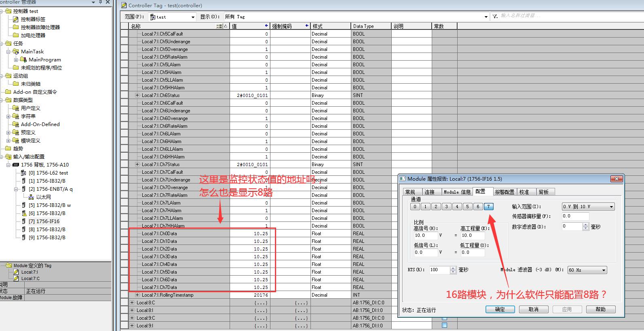Close the Module properties dialog
The image size is (644, 331).
pos(616,179)
